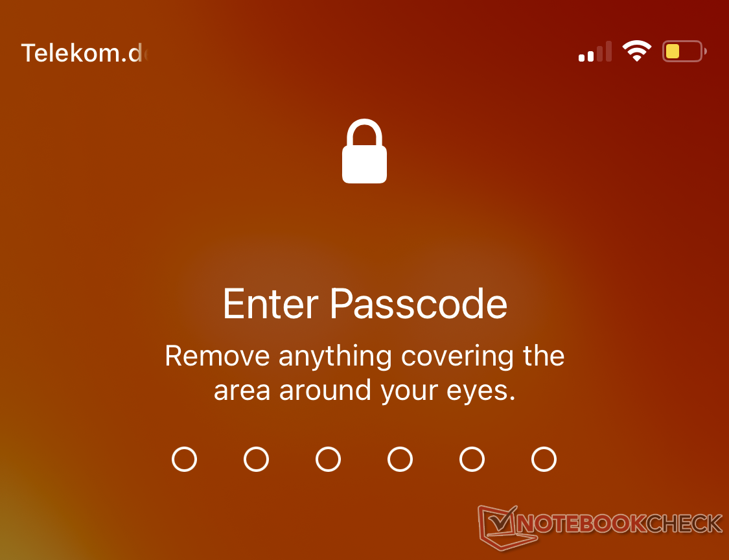Tap the Telekom.de carrier label
This screenshot has height=560, width=729.
[84, 52]
